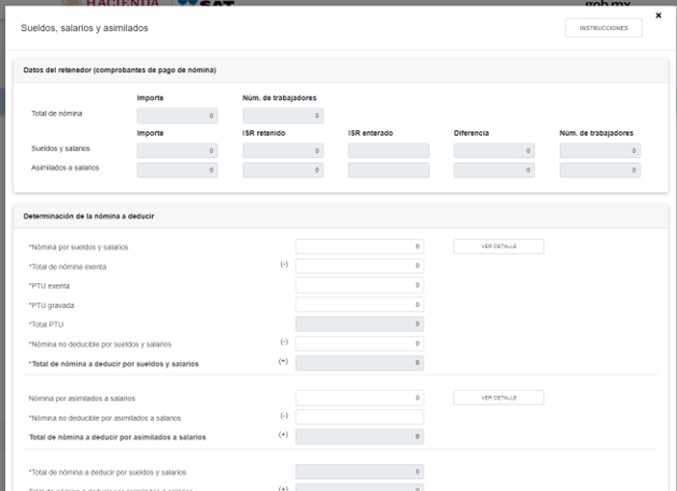
Task: Select the Total de nómina exenta input
Action: click(359, 266)
